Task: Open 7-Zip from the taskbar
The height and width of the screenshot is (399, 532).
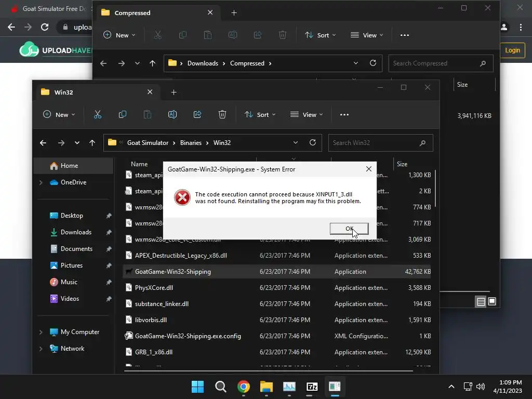Action: [312, 387]
